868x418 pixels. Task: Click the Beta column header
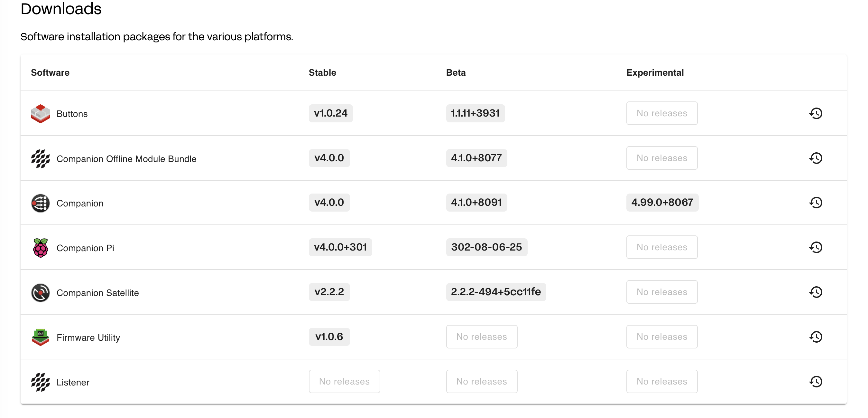(456, 72)
